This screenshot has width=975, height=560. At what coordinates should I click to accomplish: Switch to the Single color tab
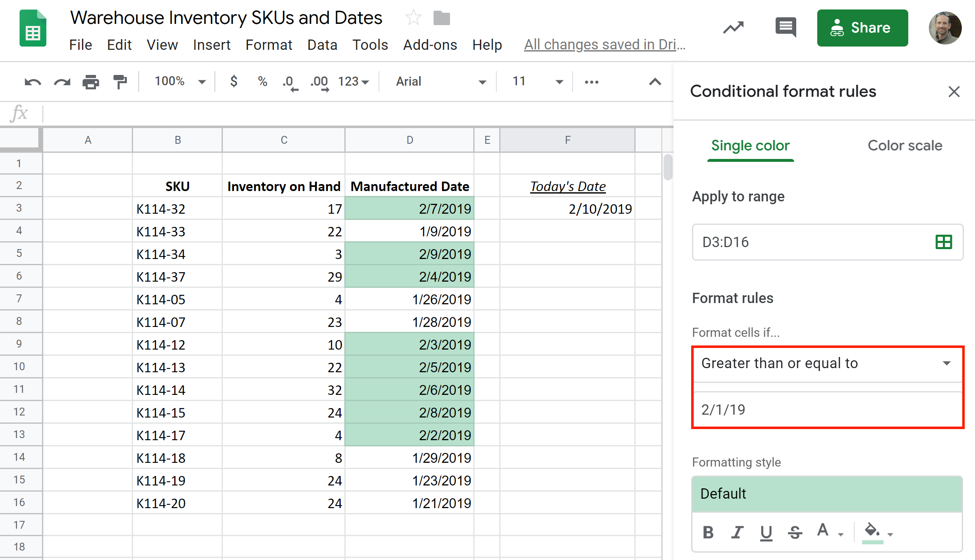pos(750,146)
